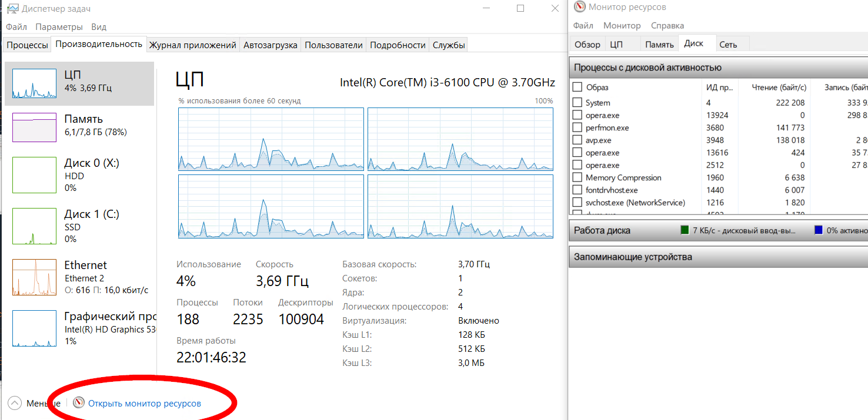Open the Обзор tab in Resource Monitor

[x=587, y=45]
